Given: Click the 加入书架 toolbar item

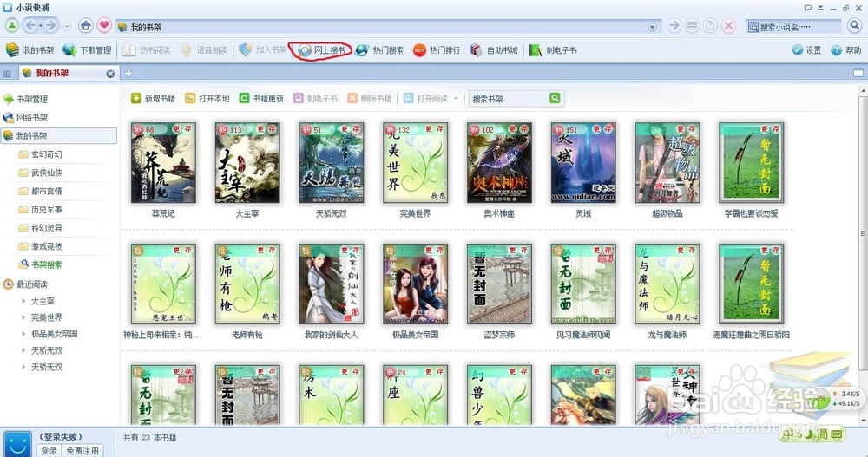Looking at the screenshot, I should (x=263, y=50).
